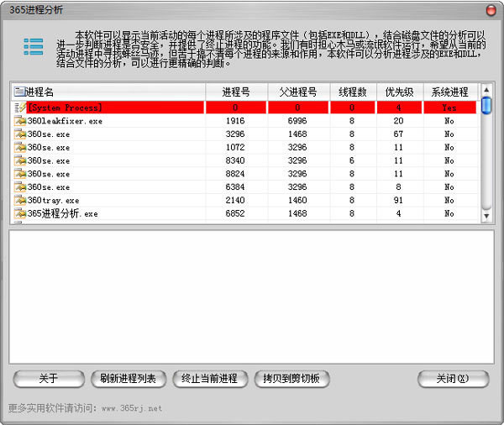Select the [System Process] row
Viewport: 504px width, 425px height.
pos(244,108)
